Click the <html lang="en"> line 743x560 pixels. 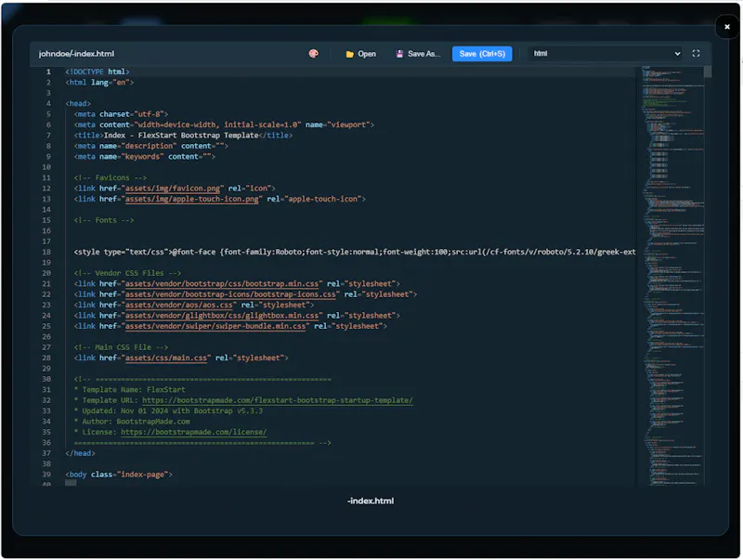[99, 83]
